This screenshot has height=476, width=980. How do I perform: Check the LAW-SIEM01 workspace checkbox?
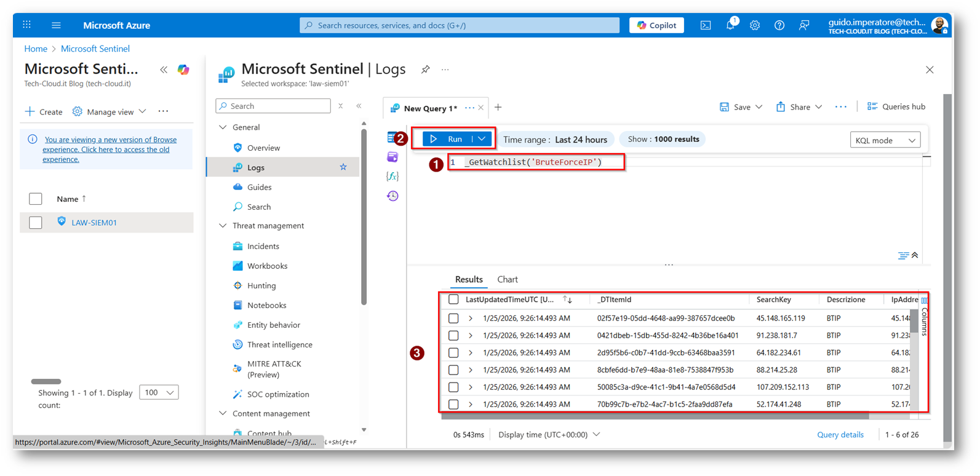(x=36, y=223)
